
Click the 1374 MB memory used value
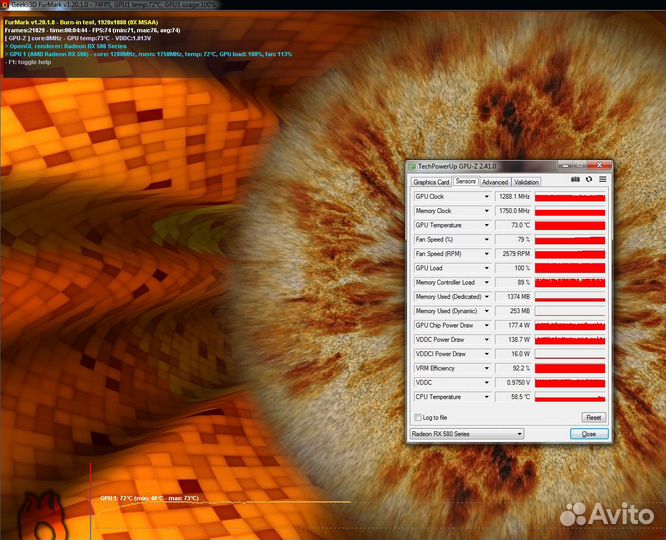coord(513,297)
